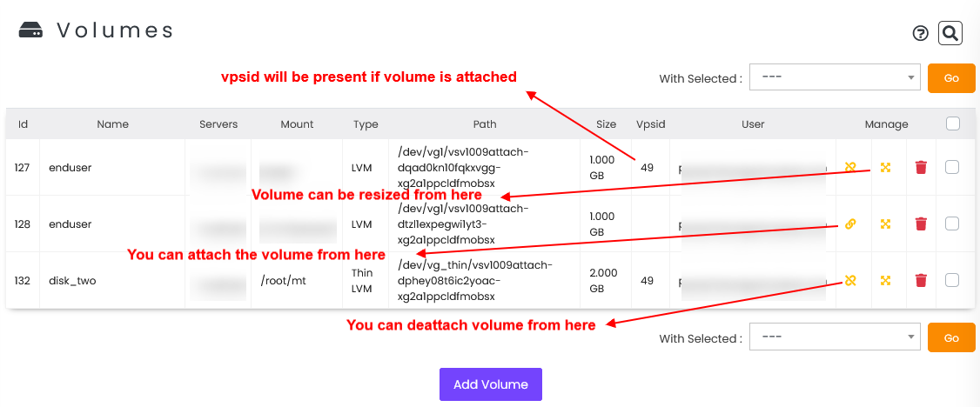Click the Thin LVM type cell
980x407 pixels.
tap(362, 281)
